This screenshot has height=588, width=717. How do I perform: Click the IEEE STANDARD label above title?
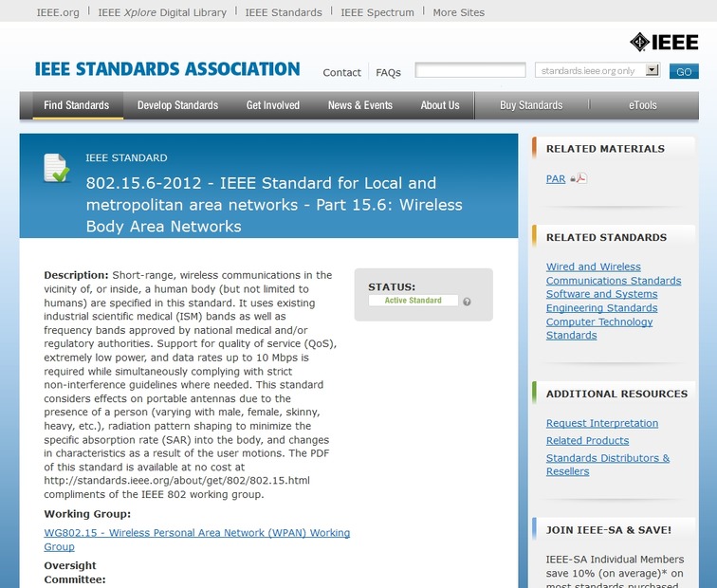click(x=126, y=157)
